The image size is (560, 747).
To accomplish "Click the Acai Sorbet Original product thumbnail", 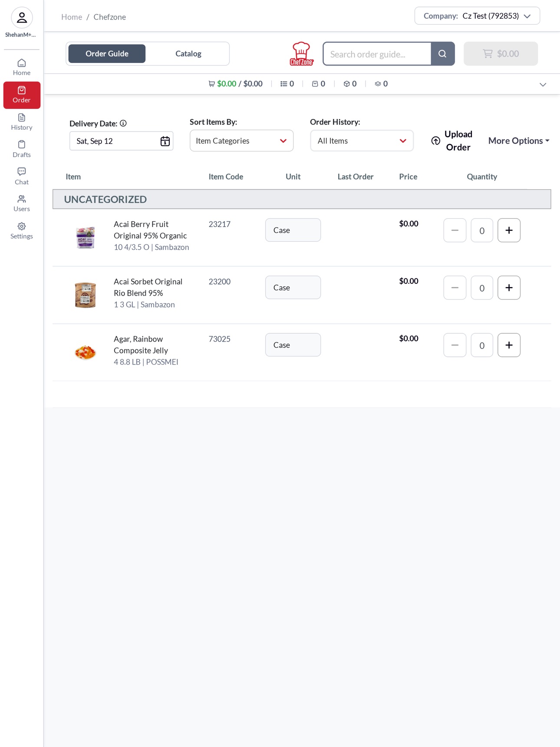I will click(86, 295).
